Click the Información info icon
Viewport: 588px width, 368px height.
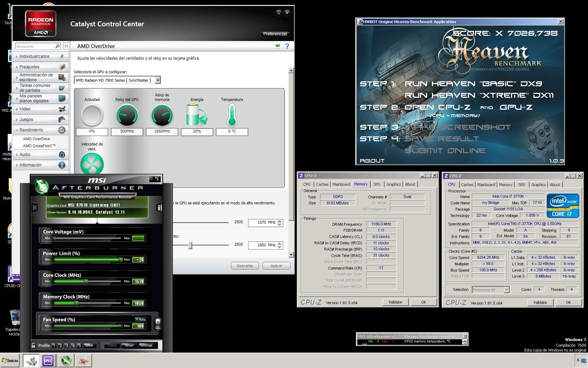pos(62,165)
